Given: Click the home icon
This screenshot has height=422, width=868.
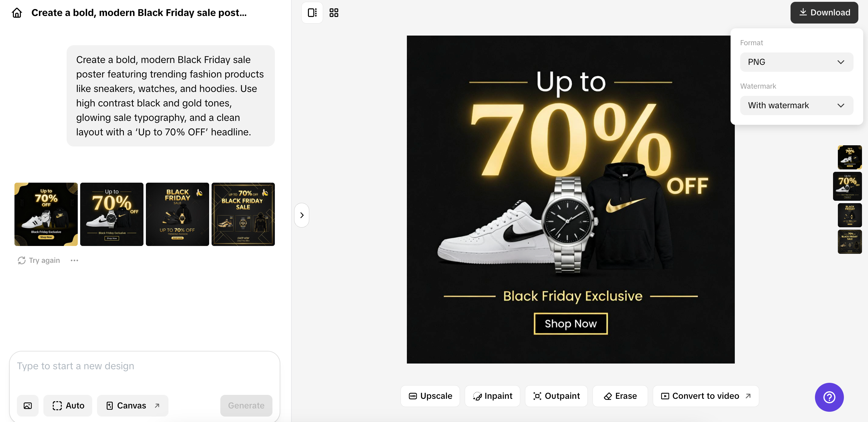Looking at the screenshot, I should click(17, 13).
